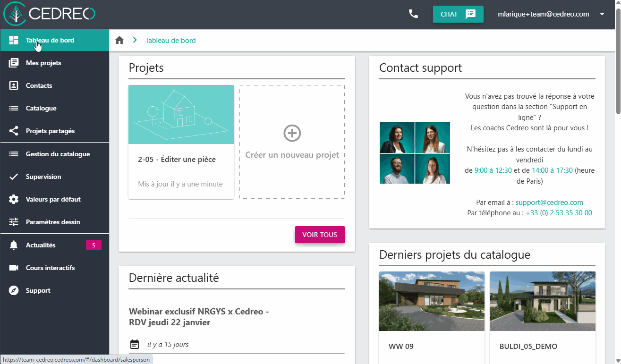Click the Actualités bell icon
Image resolution: width=621 pixels, height=364 pixels.
click(x=14, y=245)
